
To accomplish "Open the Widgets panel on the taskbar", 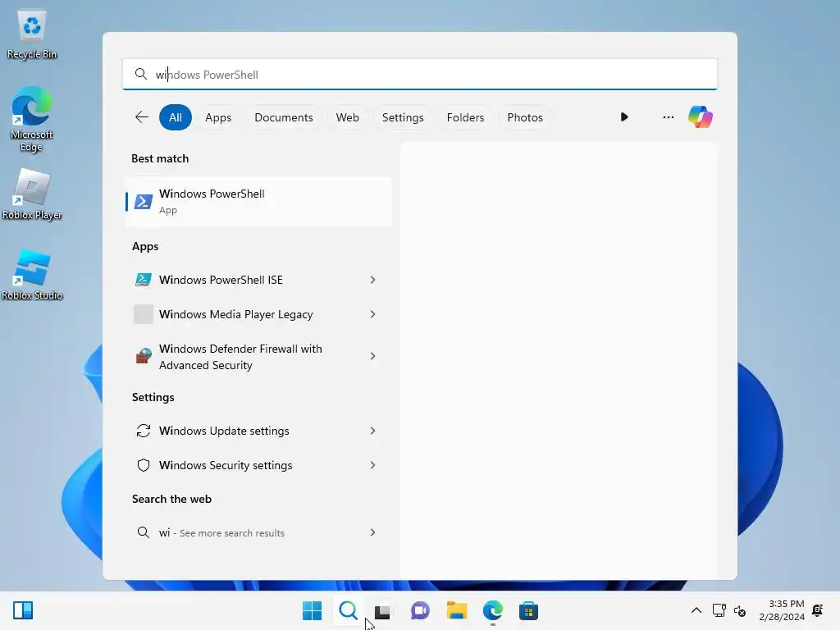I will tap(23, 610).
